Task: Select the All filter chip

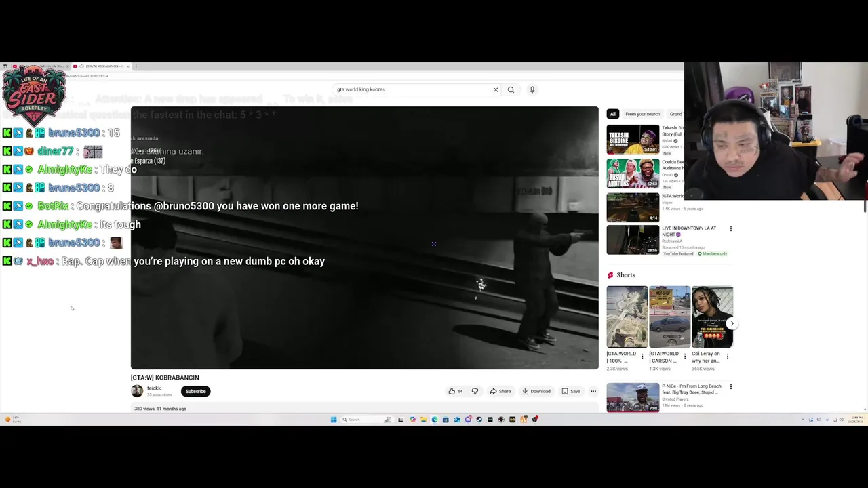Action: click(x=612, y=114)
